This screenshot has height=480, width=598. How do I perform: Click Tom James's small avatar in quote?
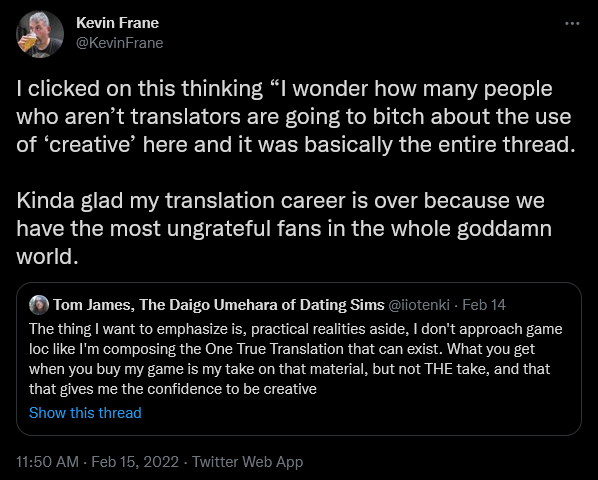[x=39, y=305]
